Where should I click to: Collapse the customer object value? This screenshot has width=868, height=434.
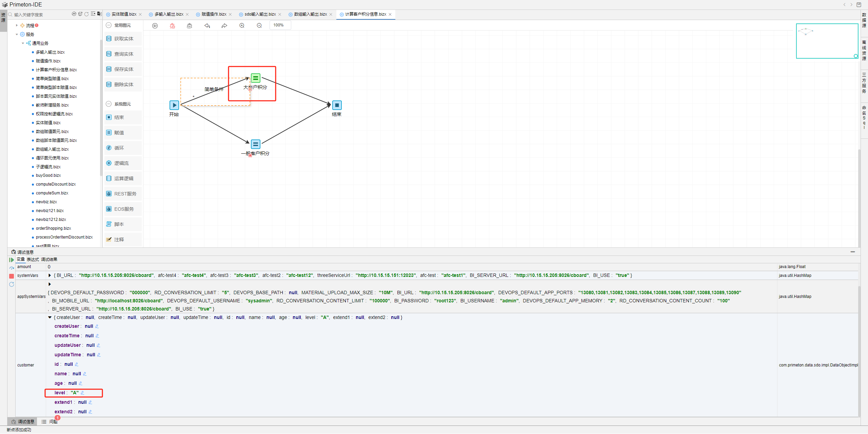[50, 318]
